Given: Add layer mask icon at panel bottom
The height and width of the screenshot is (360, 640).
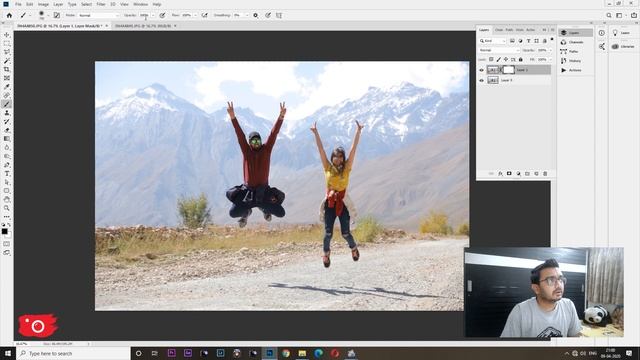Looking at the screenshot, I should pos(509,173).
